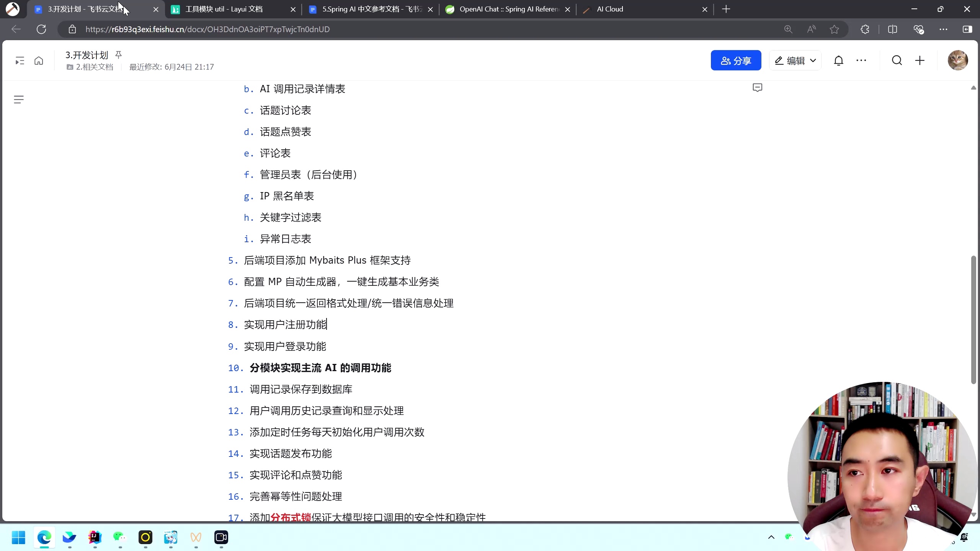Viewport: 980px width, 551px height.
Task: Open the comment bubble on the document
Action: pyautogui.click(x=757, y=88)
